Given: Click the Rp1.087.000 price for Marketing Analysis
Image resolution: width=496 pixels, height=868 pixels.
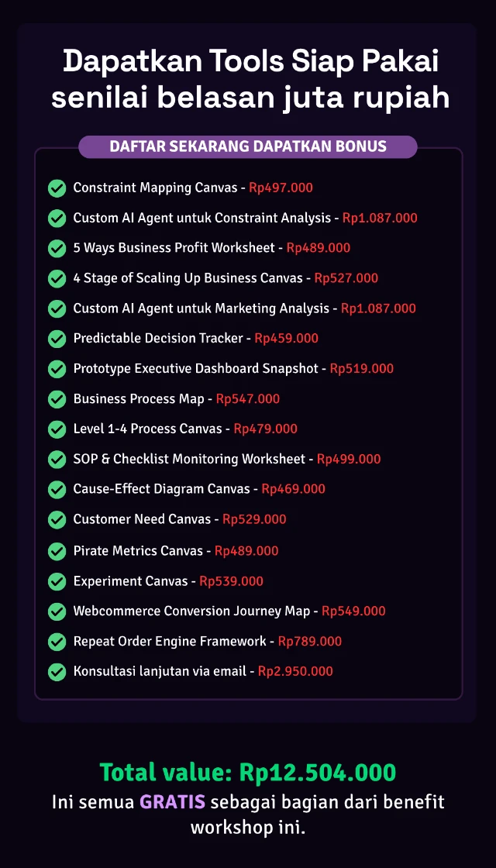Looking at the screenshot, I should [x=378, y=308].
